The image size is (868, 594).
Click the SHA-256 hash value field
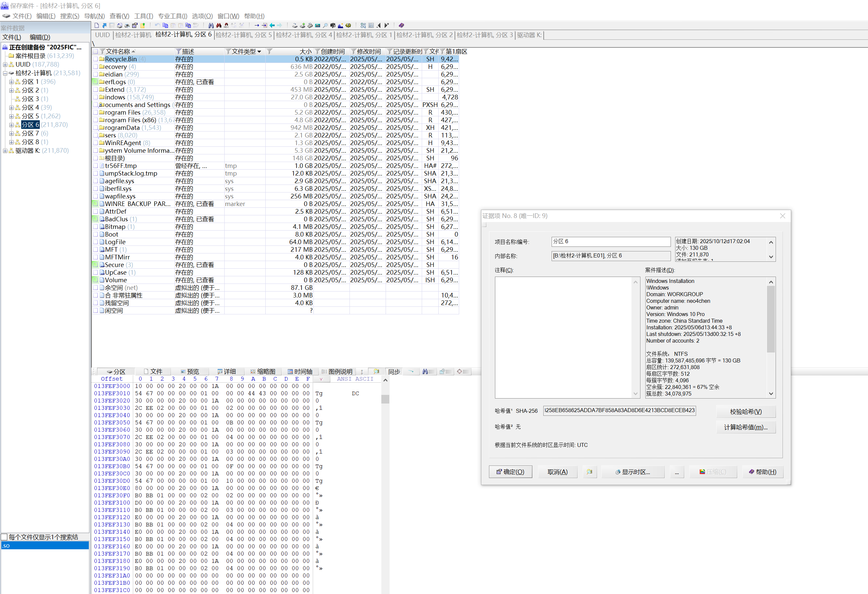[x=619, y=410]
